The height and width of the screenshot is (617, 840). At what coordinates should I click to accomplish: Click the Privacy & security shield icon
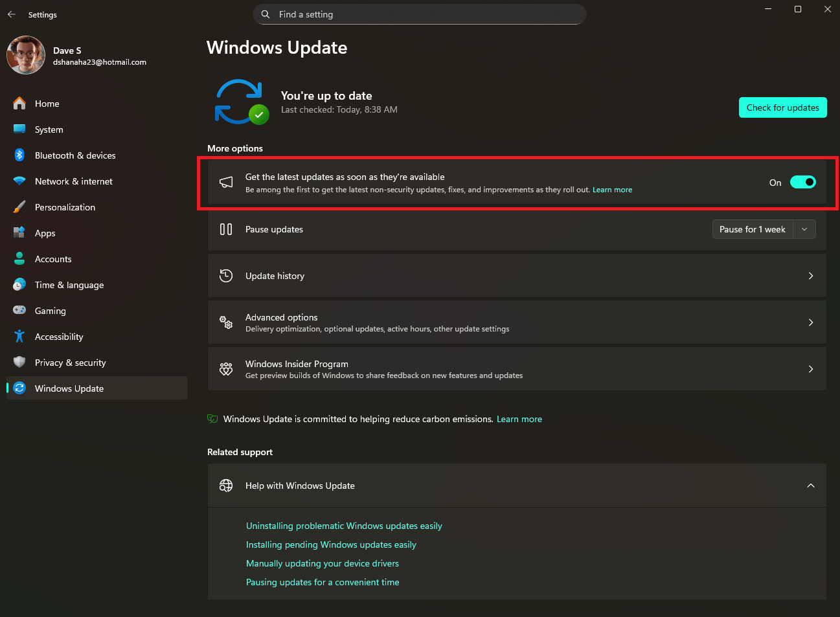[20, 363]
